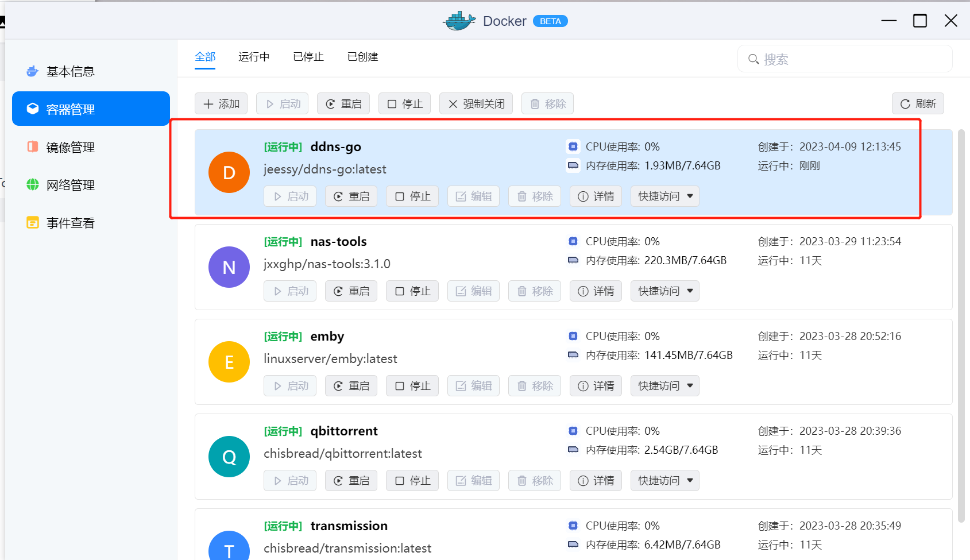This screenshot has height=560, width=970.
Task: Edit the qbittorrent container
Action: (x=474, y=481)
